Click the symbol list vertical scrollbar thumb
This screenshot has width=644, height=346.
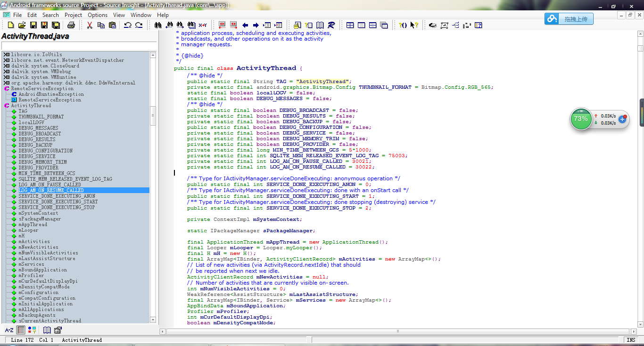pyautogui.click(x=153, y=116)
